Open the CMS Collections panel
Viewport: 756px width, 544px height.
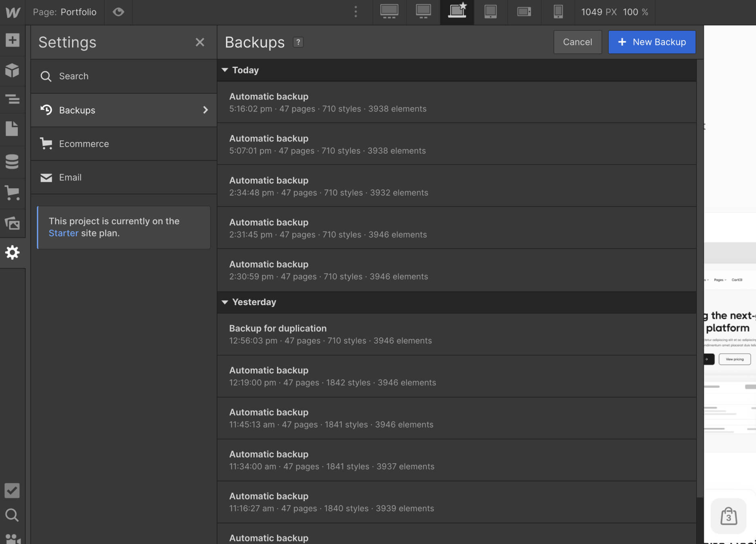pyautogui.click(x=13, y=161)
